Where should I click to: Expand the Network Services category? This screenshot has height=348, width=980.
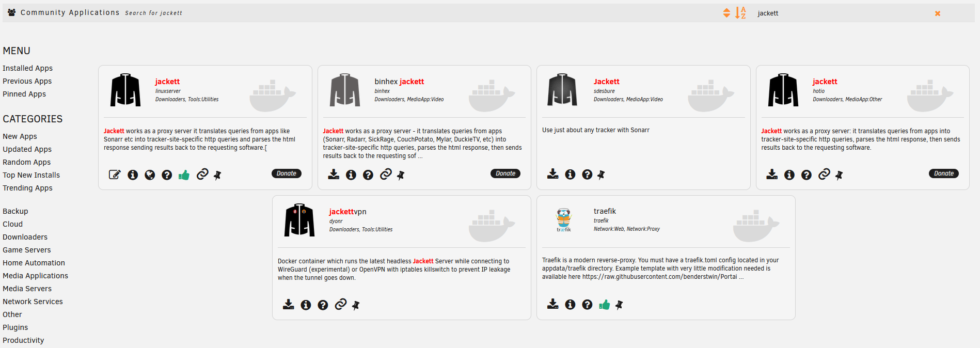tap(33, 302)
